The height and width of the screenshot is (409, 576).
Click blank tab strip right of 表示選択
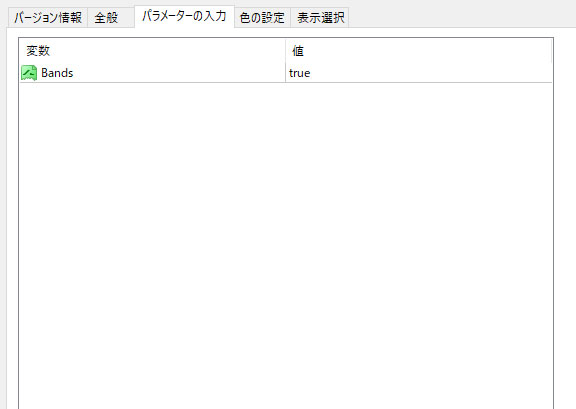pyautogui.click(x=461, y=15)
